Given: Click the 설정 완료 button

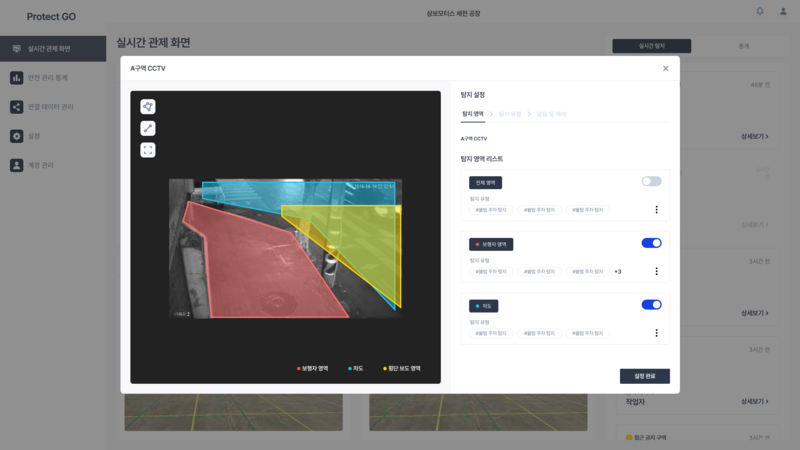Looking at the screenshot, I should click(644, 376).
